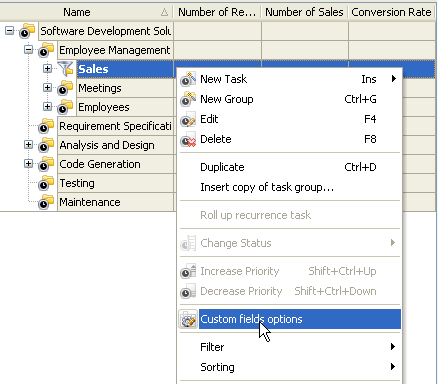The image size is (438, 384).
Task: Click the Conversion Rate column header
Action: 392,12
